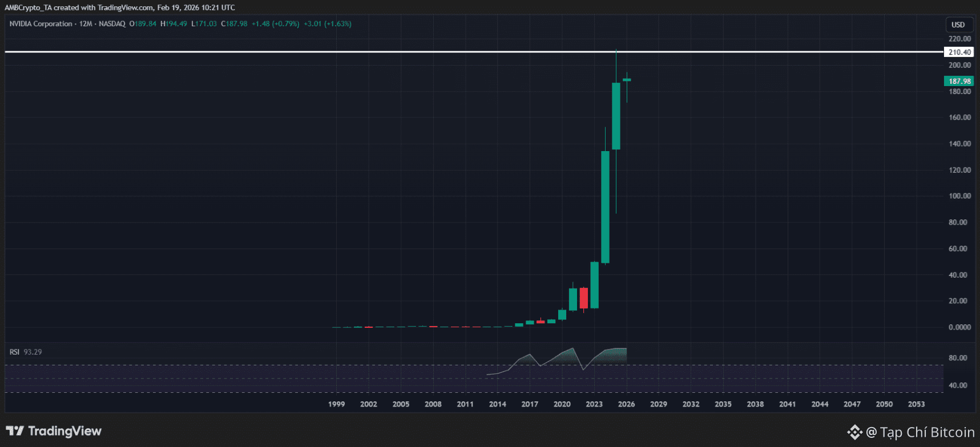
Task: Select the red 2022 candle
Action: coord(583,298)
